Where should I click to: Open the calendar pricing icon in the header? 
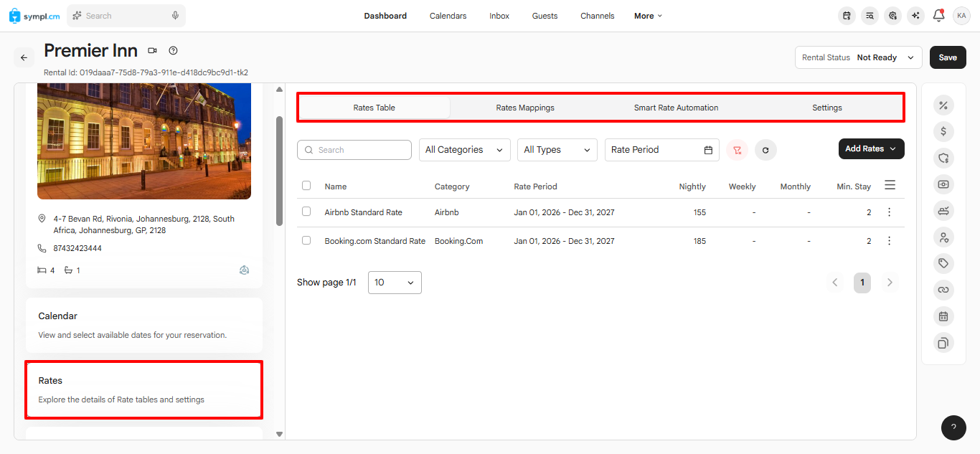point(847,16)
